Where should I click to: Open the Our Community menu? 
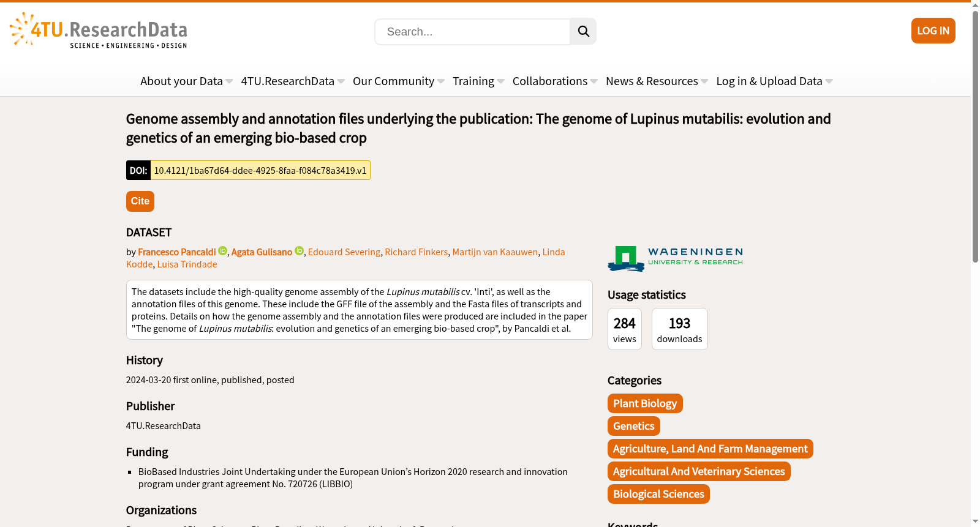pyautogui.click(x=393, y=81)
